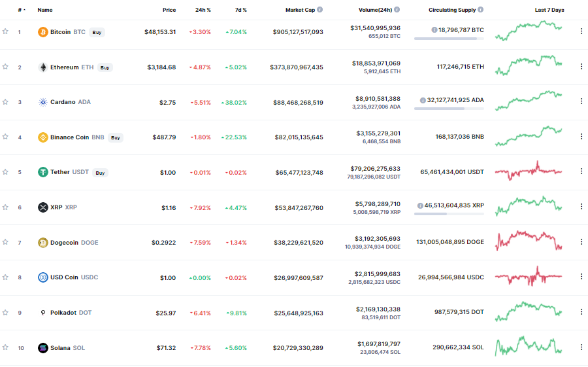Sort table by rank # column
The image size is (588, 367).
22,10
